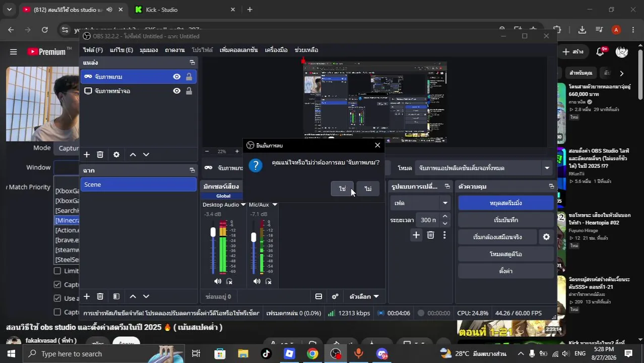644x363 pixels.
Task: Mute Mic/Aux speaker icon
Action: 257,281
